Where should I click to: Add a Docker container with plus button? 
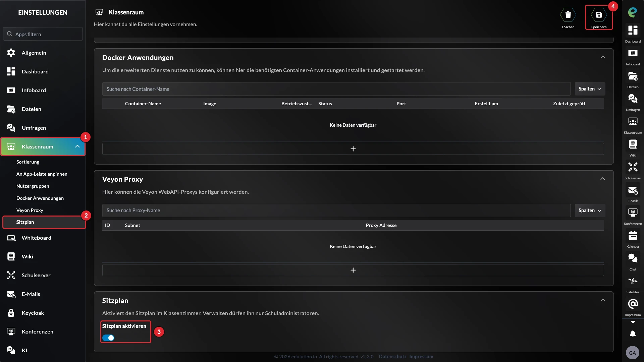pos(353,149)
